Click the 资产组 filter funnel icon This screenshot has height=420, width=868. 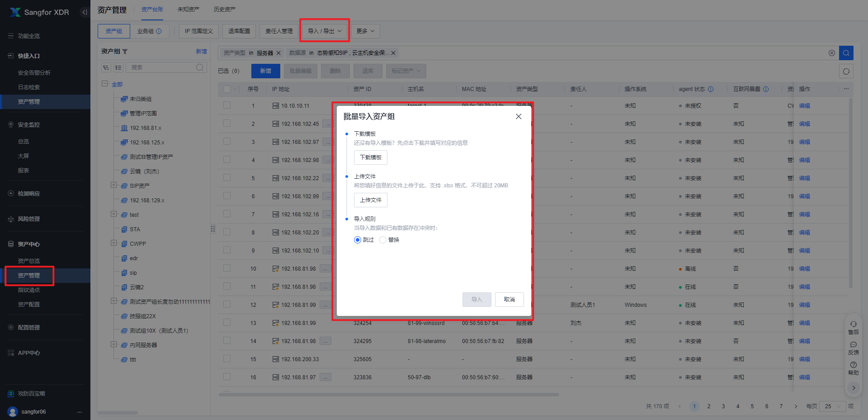[125, 52]
